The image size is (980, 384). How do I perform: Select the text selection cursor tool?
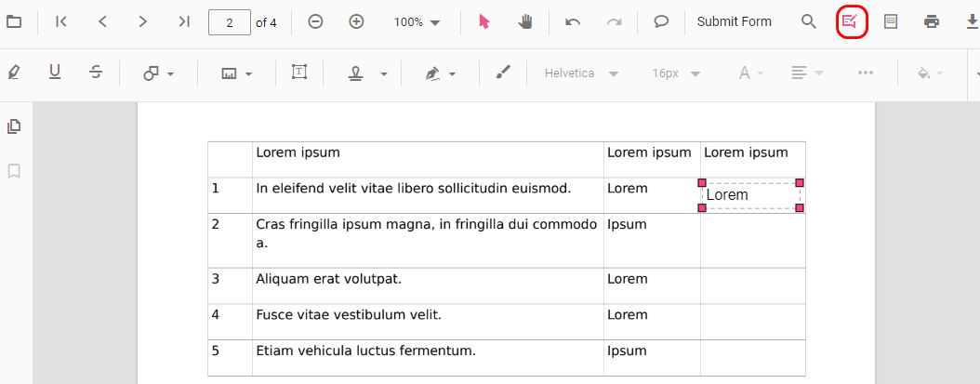click(x=483, y=22)
